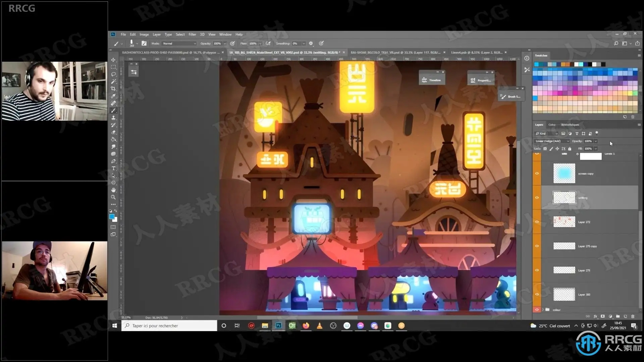Lock all attributes of the layer
Screen dimensions: 644x362
(570, 149)
